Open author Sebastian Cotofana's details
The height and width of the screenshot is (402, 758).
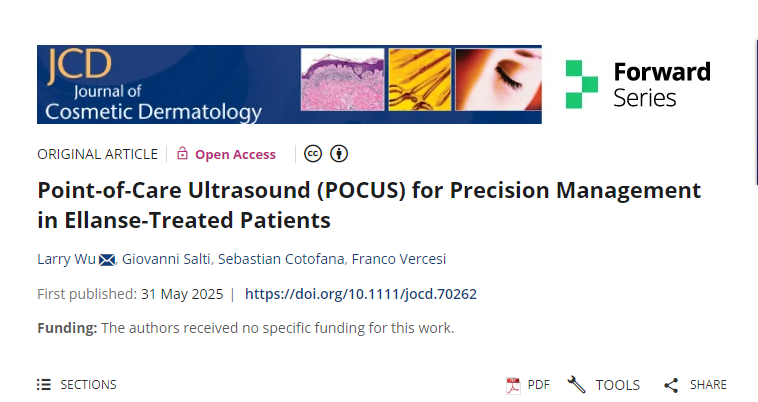281,259
